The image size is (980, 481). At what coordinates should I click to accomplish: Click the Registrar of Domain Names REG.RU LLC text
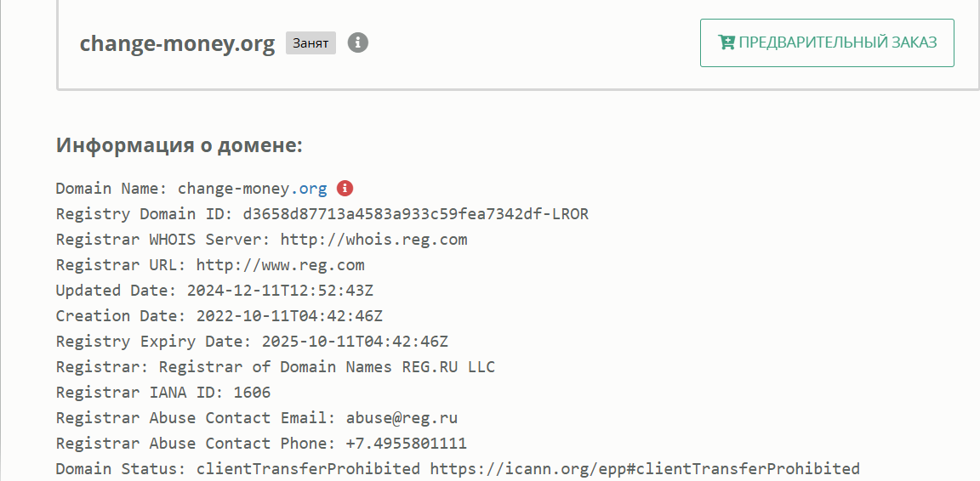(x=327, y=366)
